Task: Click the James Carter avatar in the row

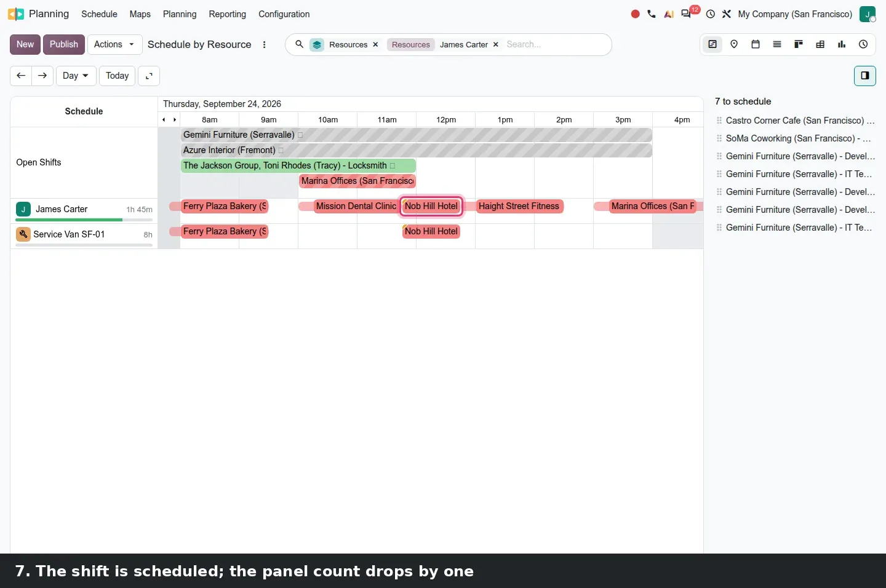Action: click(23, 209)
